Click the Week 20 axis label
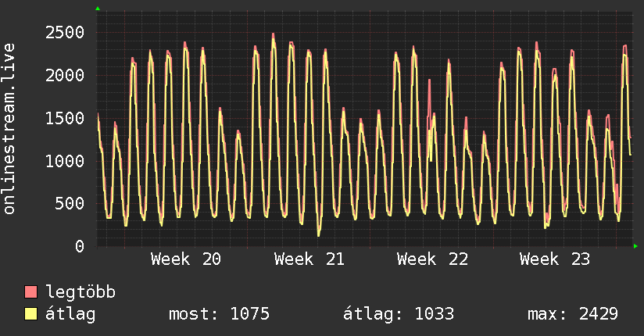The image size is (644, 336). pos(186,259)
